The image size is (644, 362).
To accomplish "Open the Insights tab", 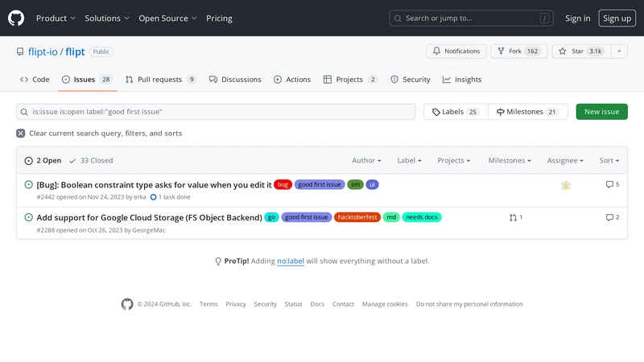I will pos(462,80).
